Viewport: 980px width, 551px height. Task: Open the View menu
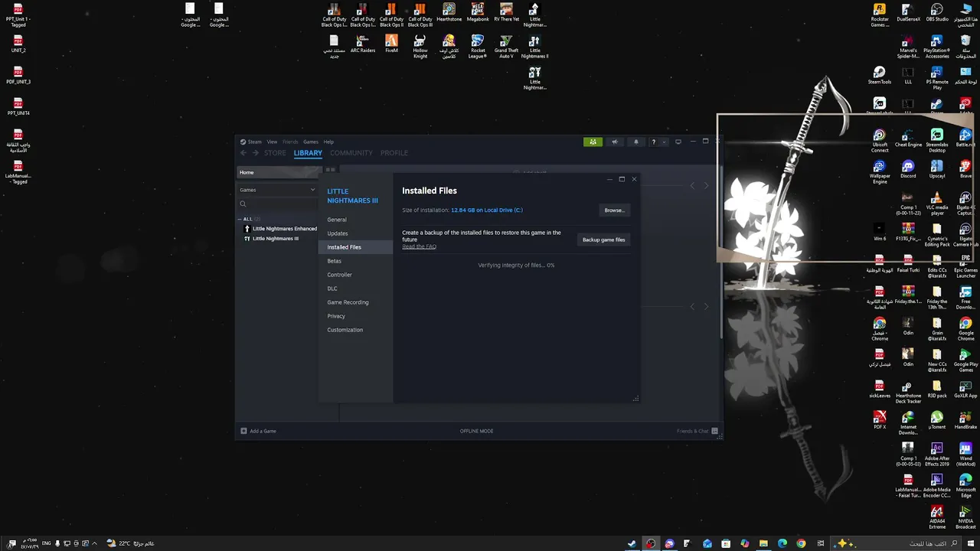tap(272, 142)
